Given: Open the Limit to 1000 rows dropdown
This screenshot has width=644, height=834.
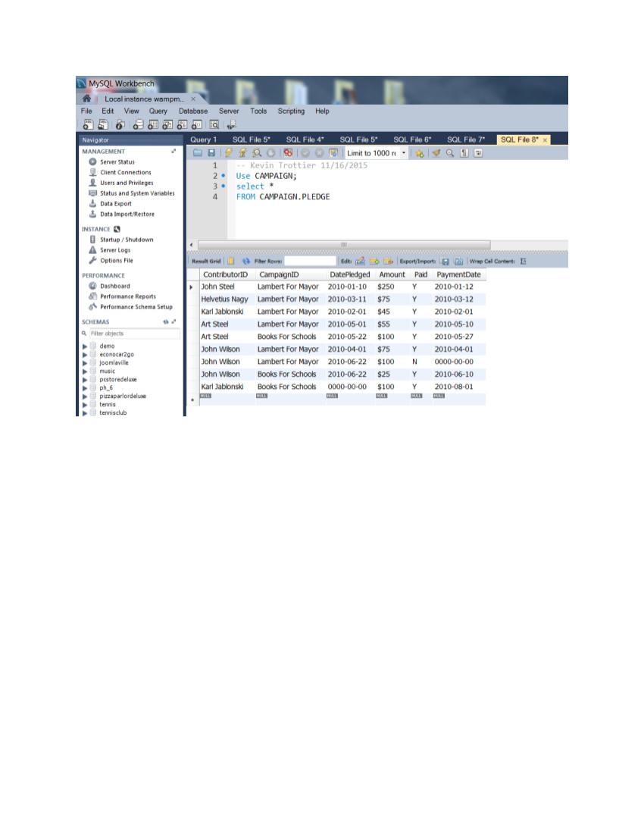Looking at the screenshot, I should click(x=404, y=153).
